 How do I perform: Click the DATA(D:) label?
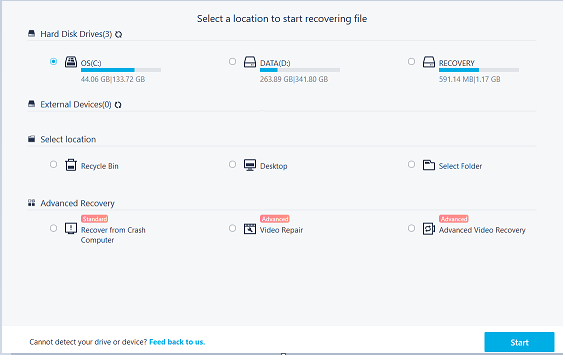[275, 63]
